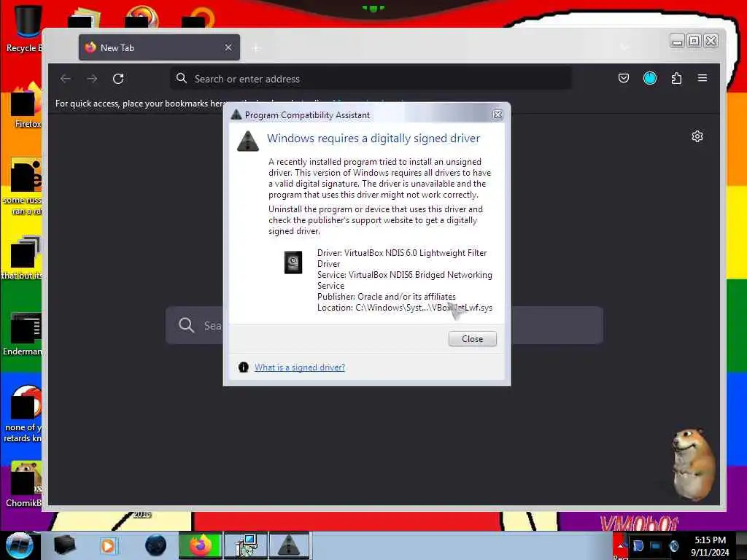
Task: Click the Firefox back arrow
Action: click(66, 79)
